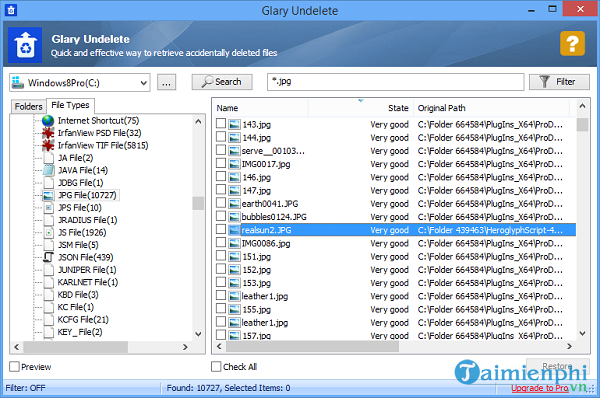This screenshot has width=600, height=398.
Task: Select the leather1.jpg row above 155.jpg
Action: (395, 296)
